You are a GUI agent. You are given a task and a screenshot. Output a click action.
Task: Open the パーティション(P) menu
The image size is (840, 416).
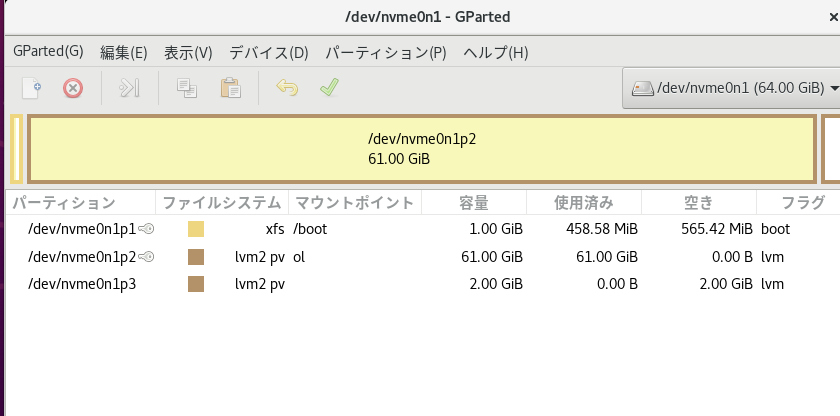point(386,52)
